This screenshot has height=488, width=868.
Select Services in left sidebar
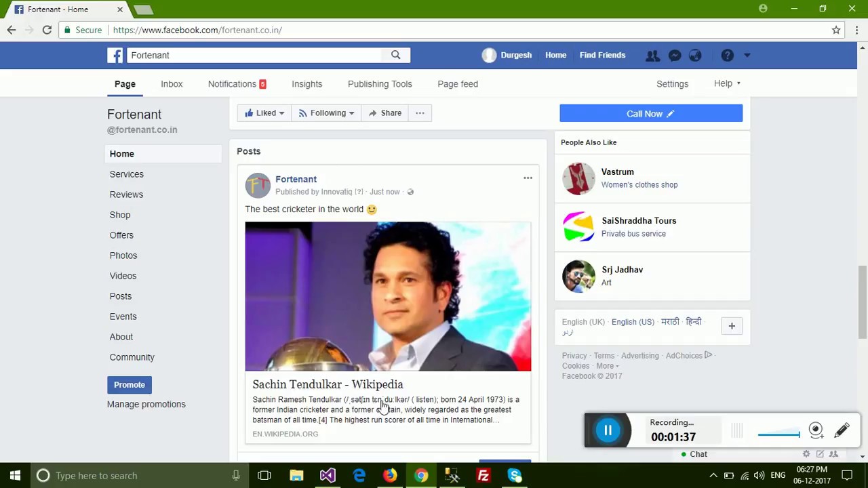tap(127, 174)
